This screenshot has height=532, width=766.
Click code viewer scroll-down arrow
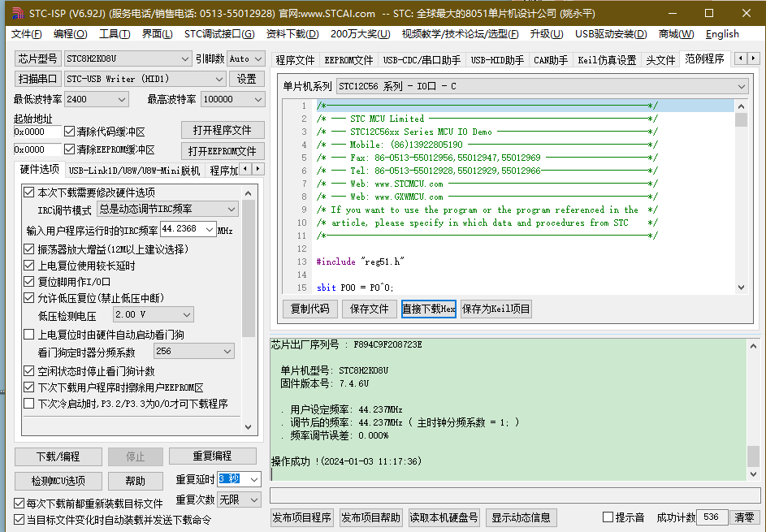741,288
